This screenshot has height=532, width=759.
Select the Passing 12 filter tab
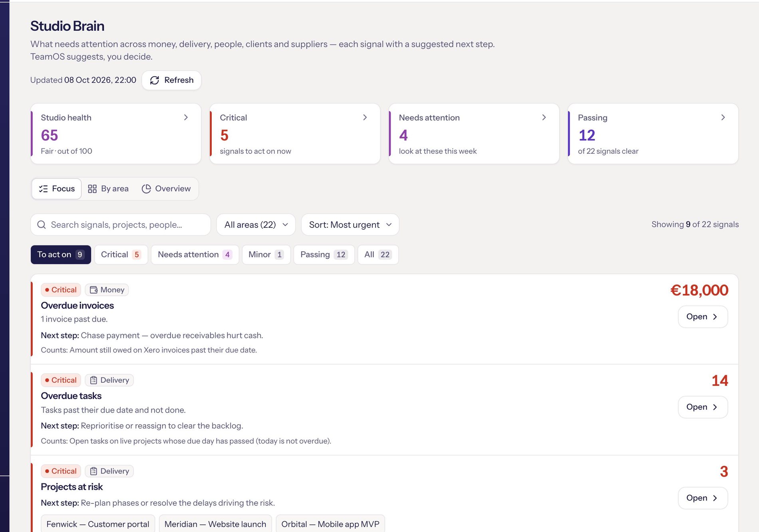point(324,255)
